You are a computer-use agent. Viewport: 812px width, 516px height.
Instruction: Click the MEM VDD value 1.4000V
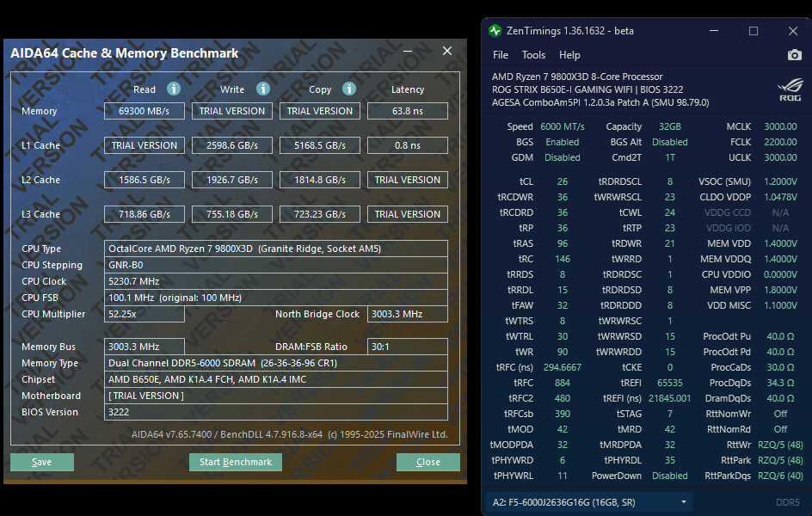coord(780,243)
